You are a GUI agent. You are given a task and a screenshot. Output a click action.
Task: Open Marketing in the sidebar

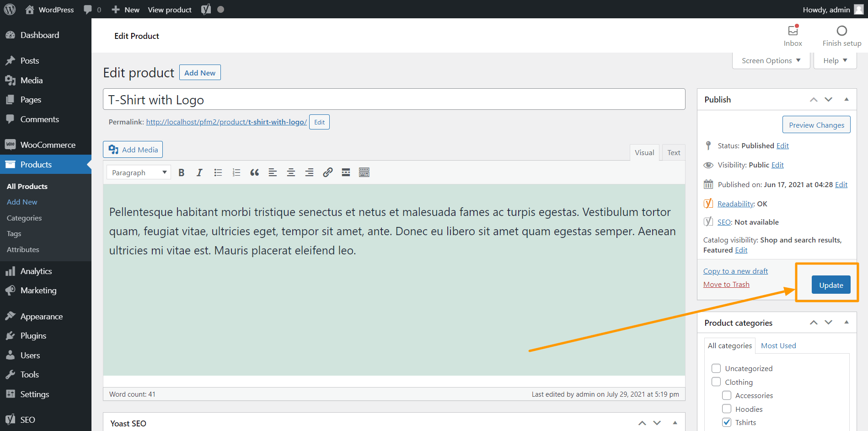tap(46, 291)
